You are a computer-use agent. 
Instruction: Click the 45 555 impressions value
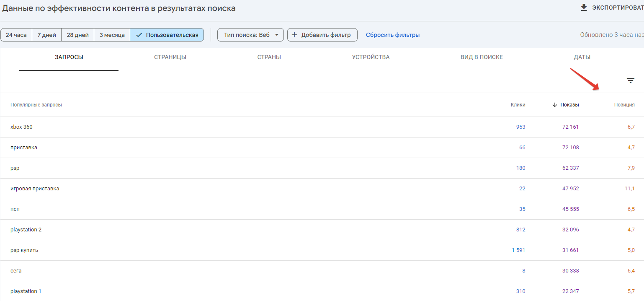click(x=570, y=209)
